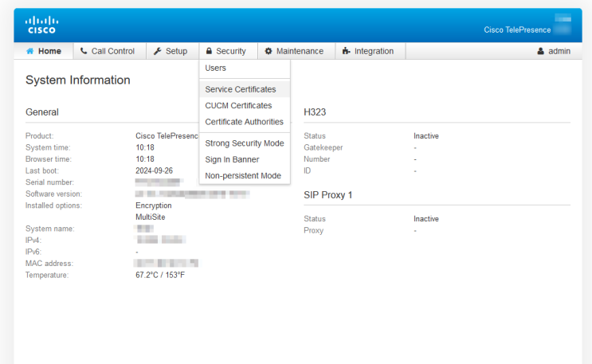
Task: Click the Setup wrench icon
Action: (x=158, y=51)
